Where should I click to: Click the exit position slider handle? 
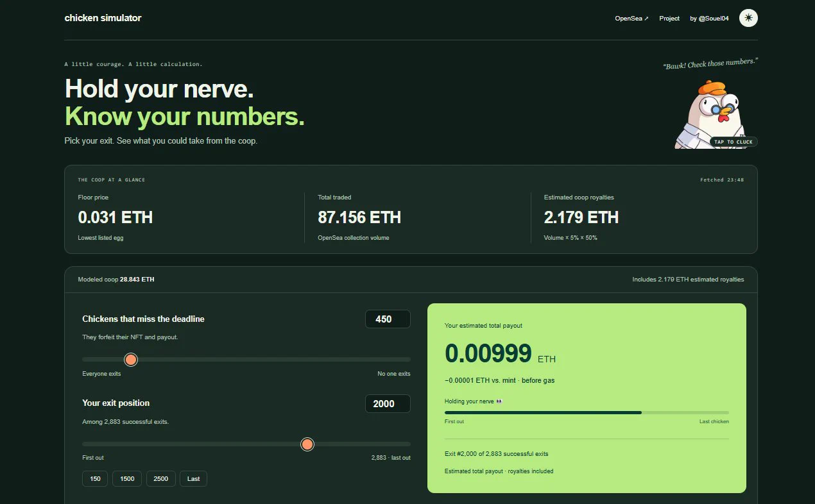tap(307, 444)
